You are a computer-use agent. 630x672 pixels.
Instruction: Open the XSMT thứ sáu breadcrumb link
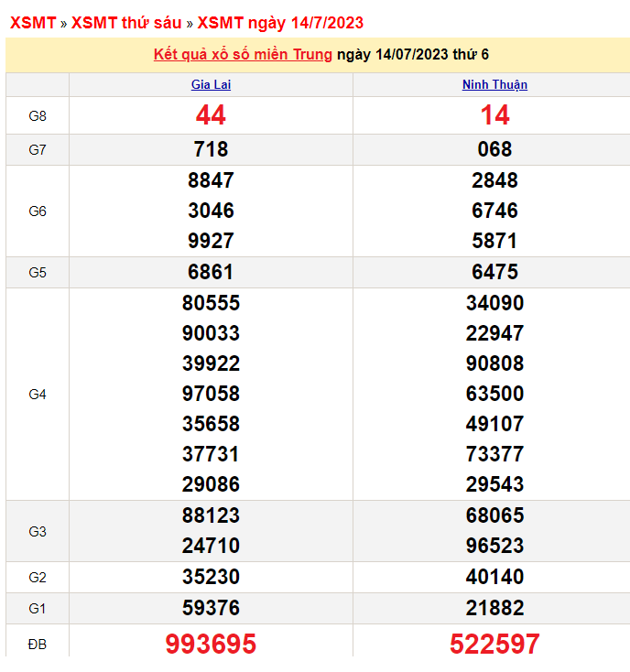point(126,23)
